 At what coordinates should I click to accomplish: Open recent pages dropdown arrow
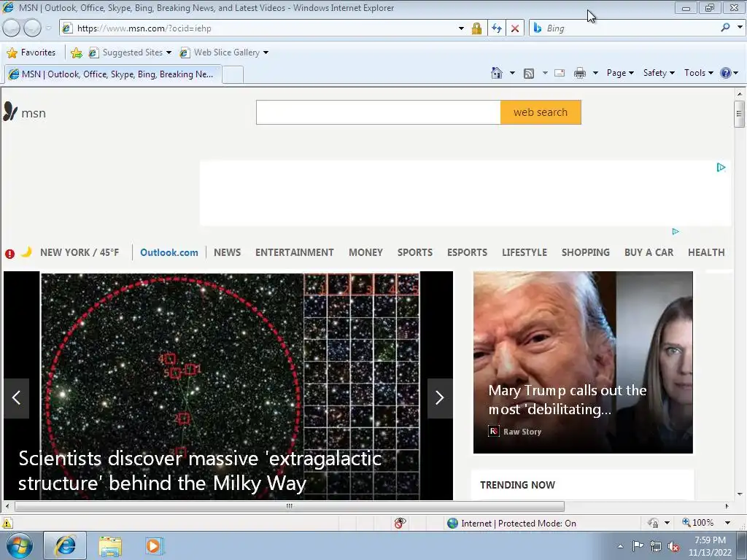point(48,28)
